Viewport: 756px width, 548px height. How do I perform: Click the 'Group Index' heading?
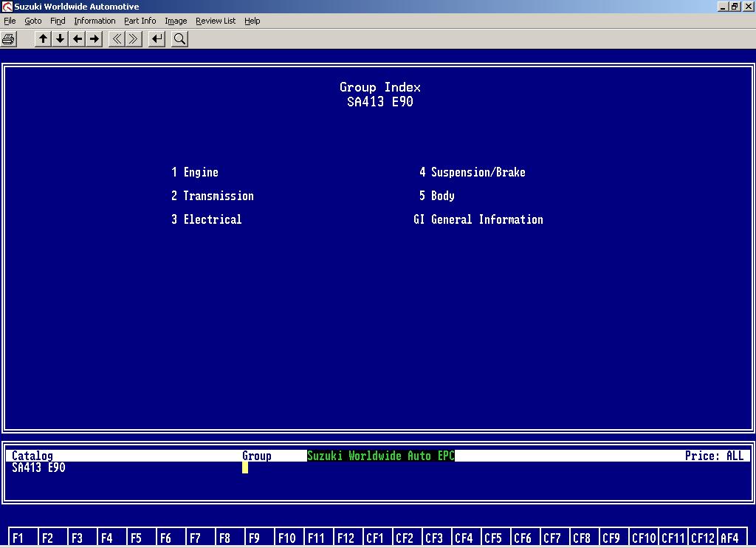(x=380, y=87)
